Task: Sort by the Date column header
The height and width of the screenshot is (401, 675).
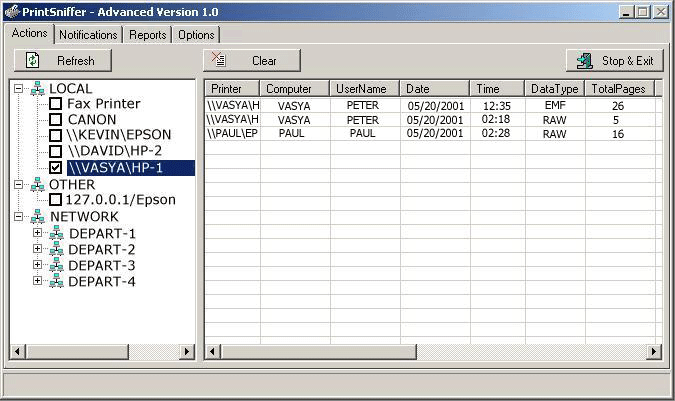Action: [x=434, y=89]
